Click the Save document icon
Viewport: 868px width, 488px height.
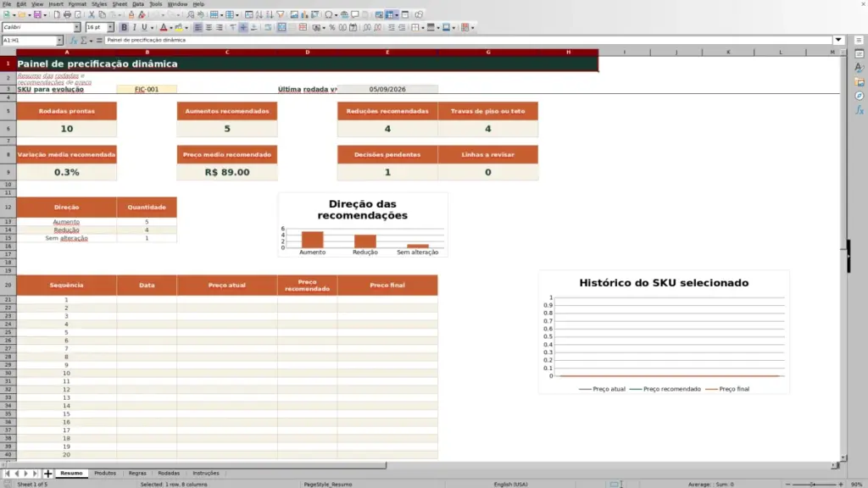tap(37, 14)
